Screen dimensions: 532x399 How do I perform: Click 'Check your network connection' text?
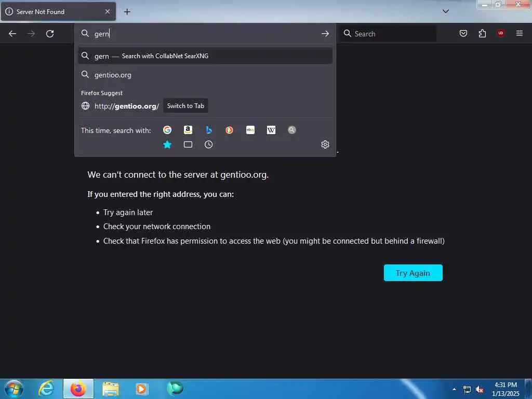coord(157,227)
